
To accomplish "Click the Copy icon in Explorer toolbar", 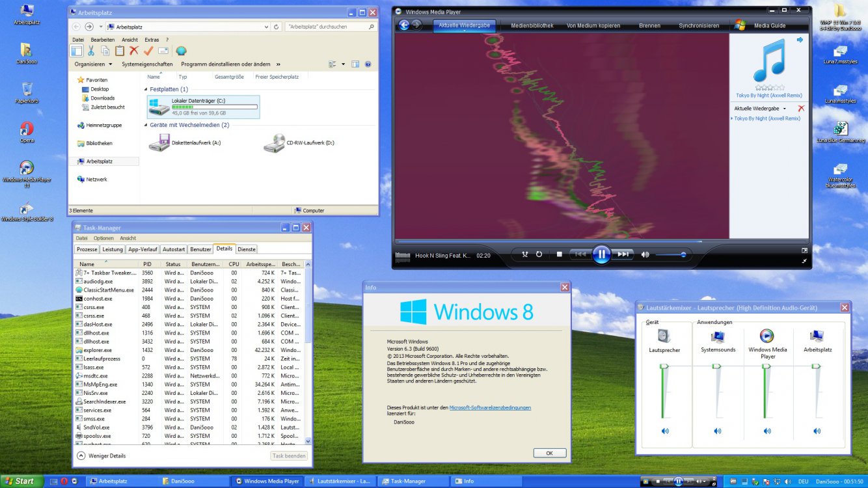I will coord(105,51).
